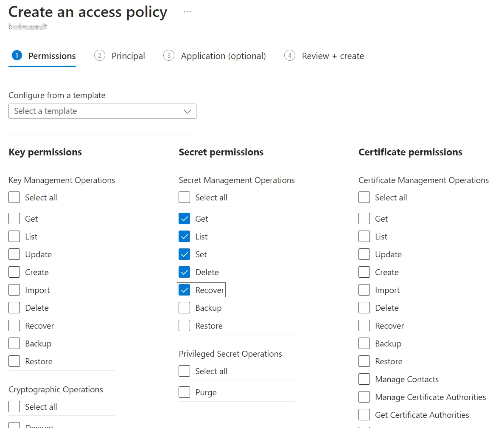The width and height of the screenshot is (504, 428).
Task: Check Select all under Secret Management Operations
Action: 185,197
